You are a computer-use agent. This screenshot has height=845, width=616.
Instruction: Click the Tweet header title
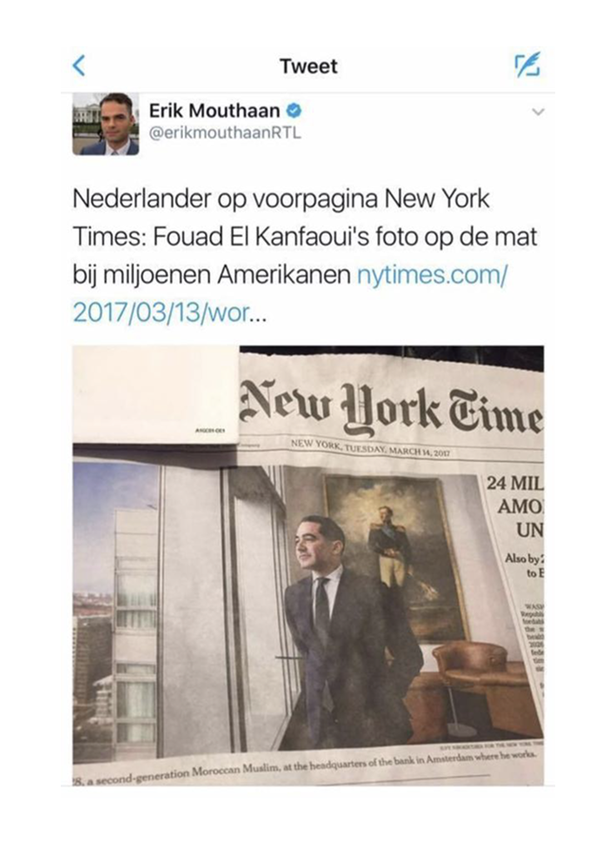(308, 67)
